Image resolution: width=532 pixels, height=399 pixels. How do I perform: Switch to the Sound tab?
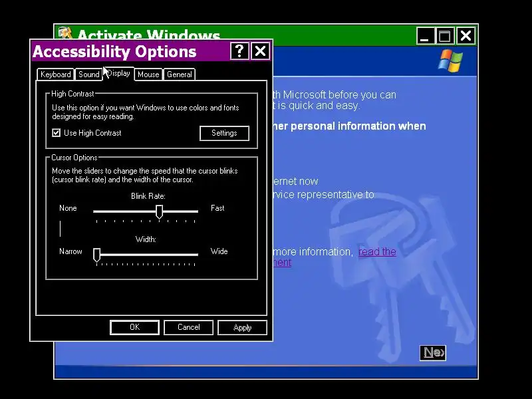click(88, 74)
